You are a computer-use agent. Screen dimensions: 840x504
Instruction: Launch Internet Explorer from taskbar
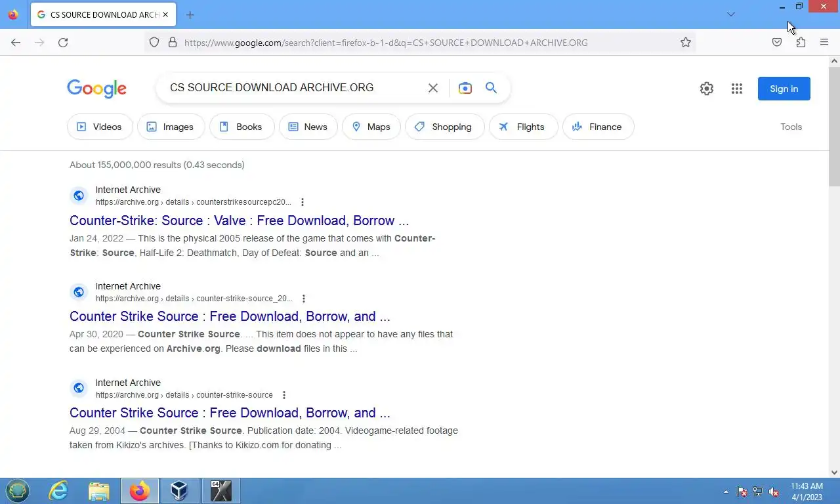(x=59, y=491)
